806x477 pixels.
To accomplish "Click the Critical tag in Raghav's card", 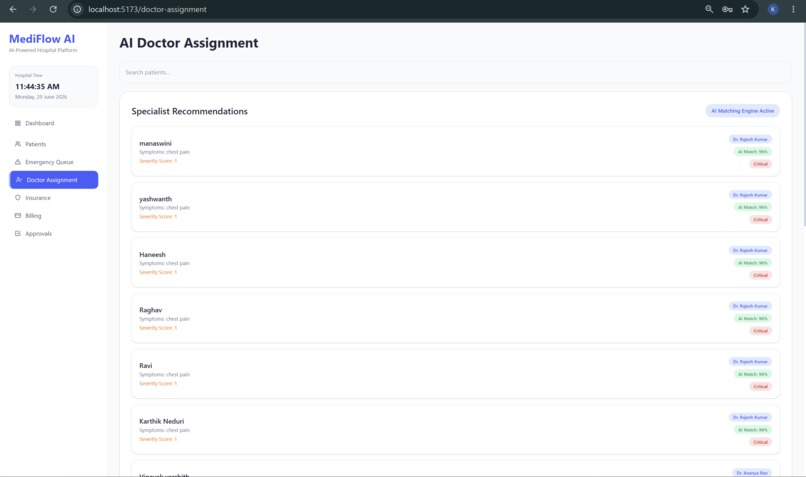I will pos(760,331).
